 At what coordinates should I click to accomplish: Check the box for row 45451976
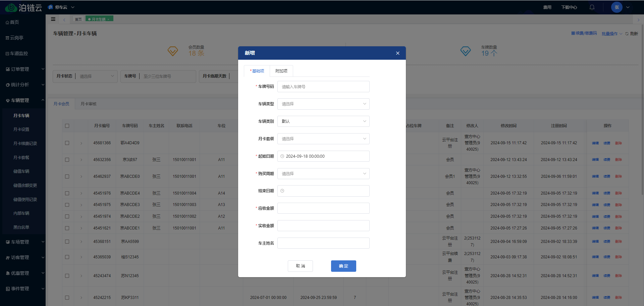pos(67,193)
